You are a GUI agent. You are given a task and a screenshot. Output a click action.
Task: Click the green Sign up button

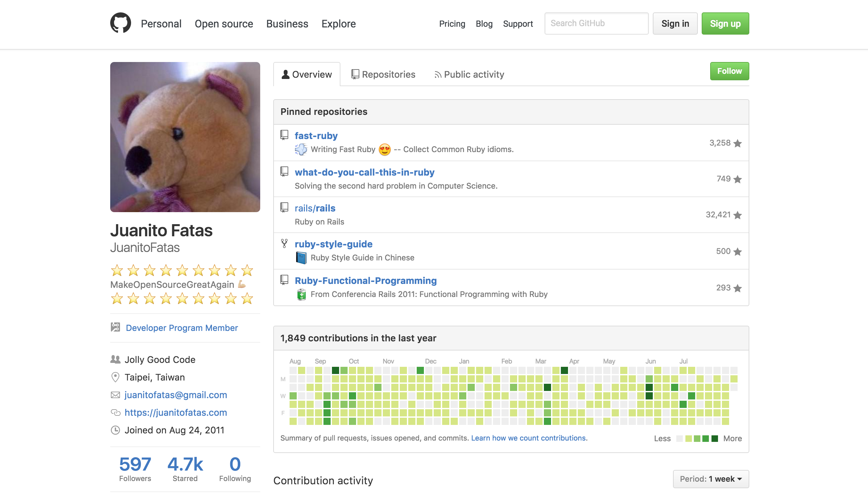725,23
